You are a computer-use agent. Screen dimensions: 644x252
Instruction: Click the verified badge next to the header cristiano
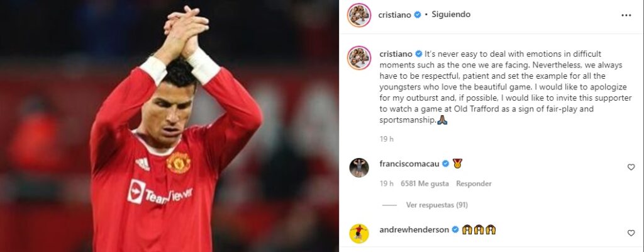418,15
